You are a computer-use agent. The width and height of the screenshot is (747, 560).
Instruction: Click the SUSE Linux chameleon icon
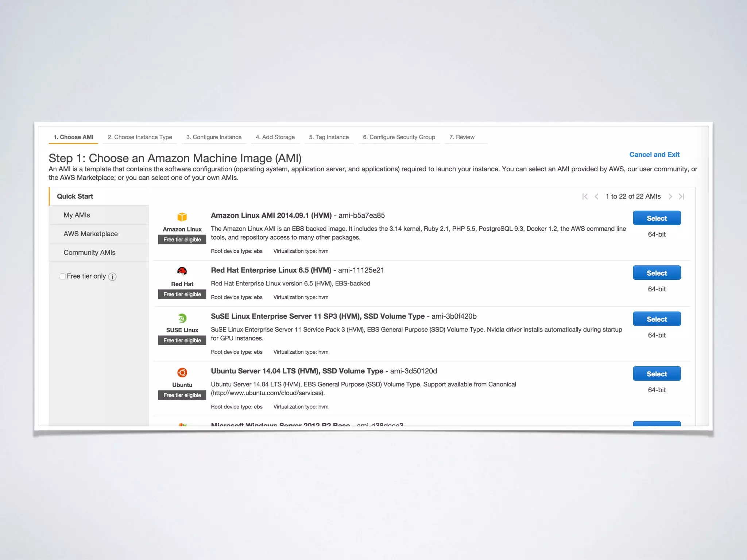tap(182, 318)
